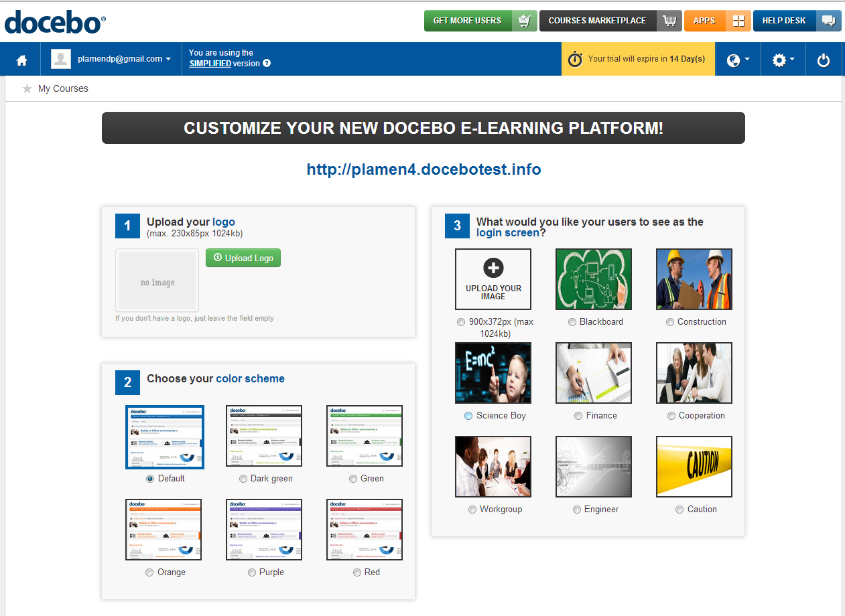845x616 pixels.
Task: Select the Finance login screen radio button
Action: pos(578,416)
